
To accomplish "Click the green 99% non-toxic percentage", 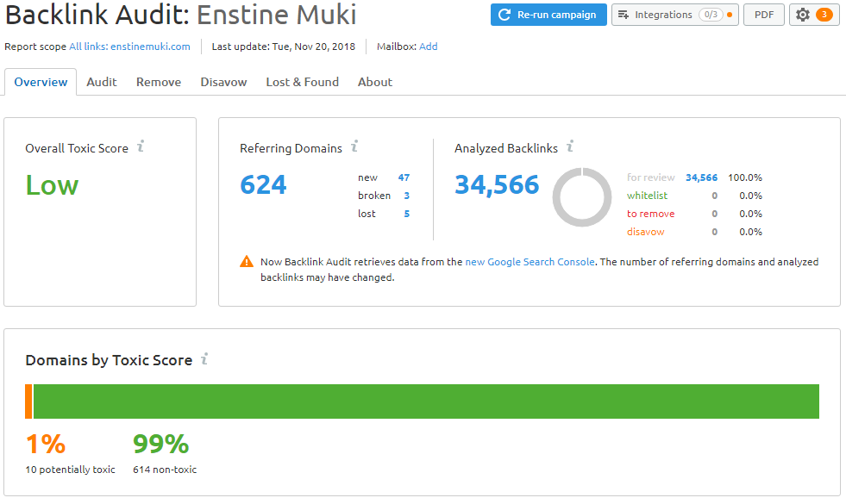I will point(160,445).
